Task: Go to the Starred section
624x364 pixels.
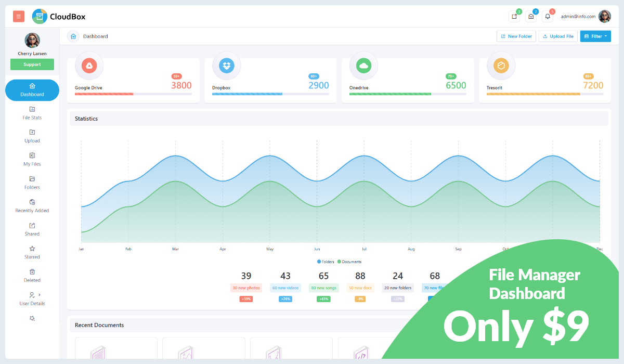Action: (32, 253)
